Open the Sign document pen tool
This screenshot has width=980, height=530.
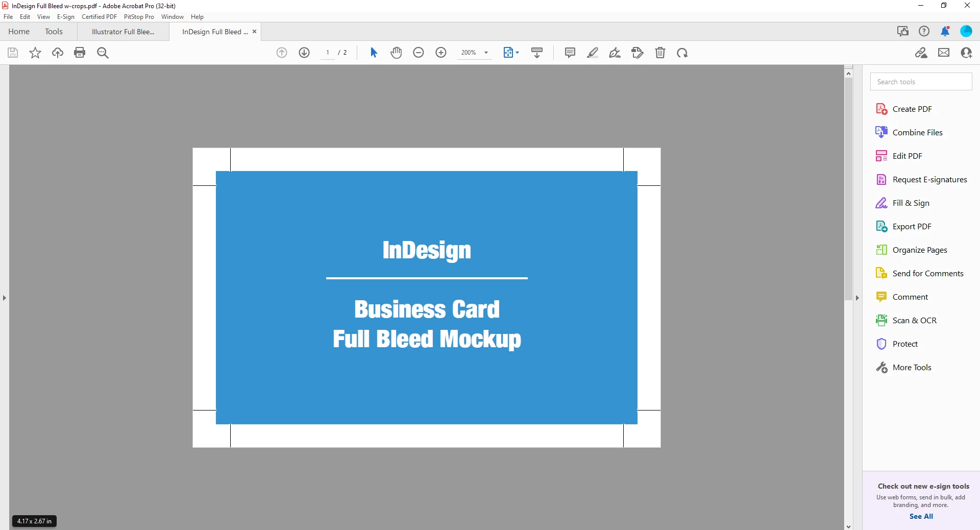tap(615, 53)
